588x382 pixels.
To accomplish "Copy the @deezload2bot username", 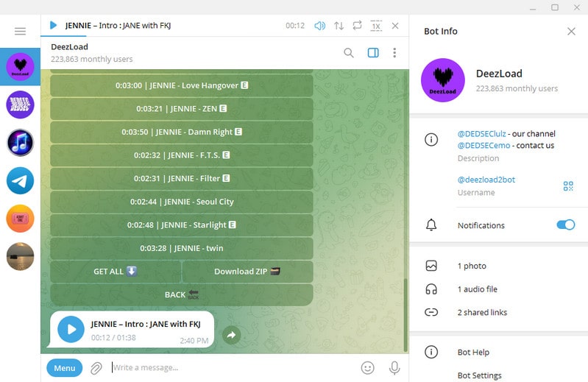I will [x=486, y=180].
